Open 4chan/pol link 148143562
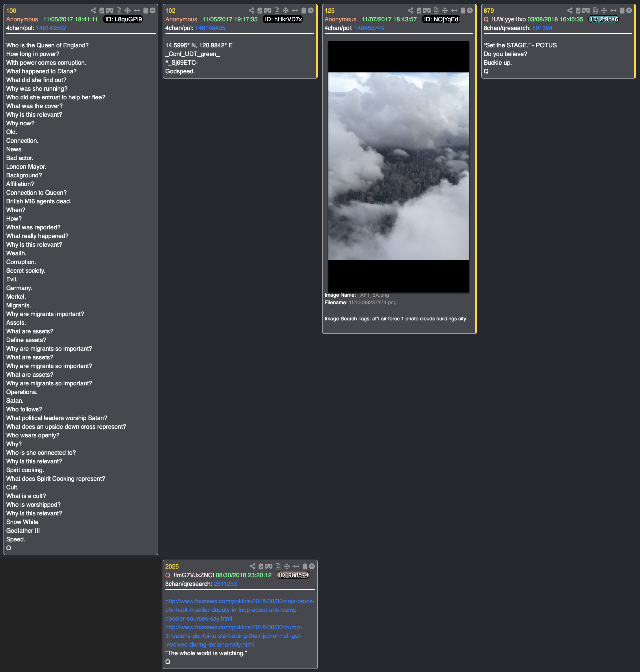Screen dimensions: 640x672 pyautogui.click(x=51, y=28)
